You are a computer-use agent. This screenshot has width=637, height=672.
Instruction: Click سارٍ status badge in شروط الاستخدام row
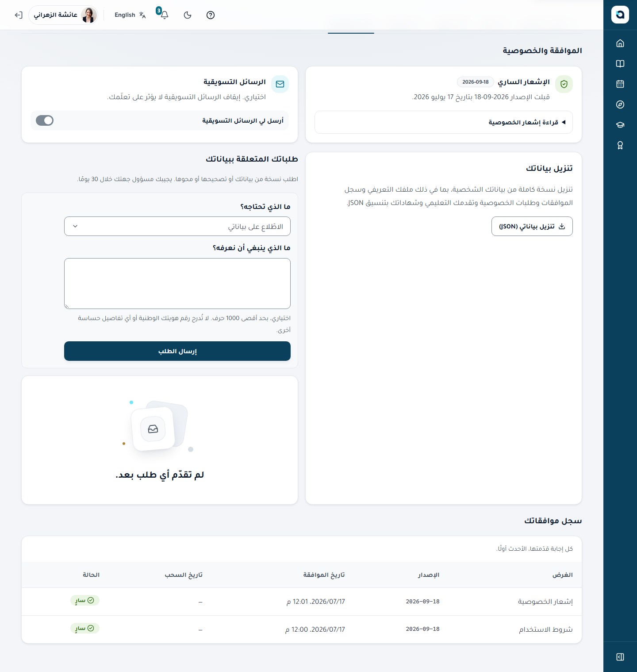coord(85,628)
